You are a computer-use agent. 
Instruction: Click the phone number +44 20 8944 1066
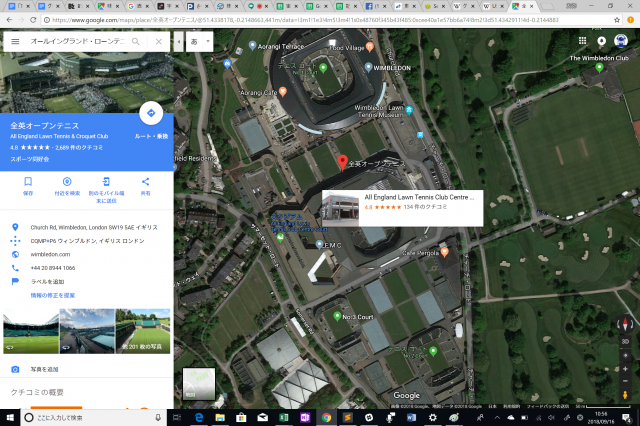tap(53, 268)
